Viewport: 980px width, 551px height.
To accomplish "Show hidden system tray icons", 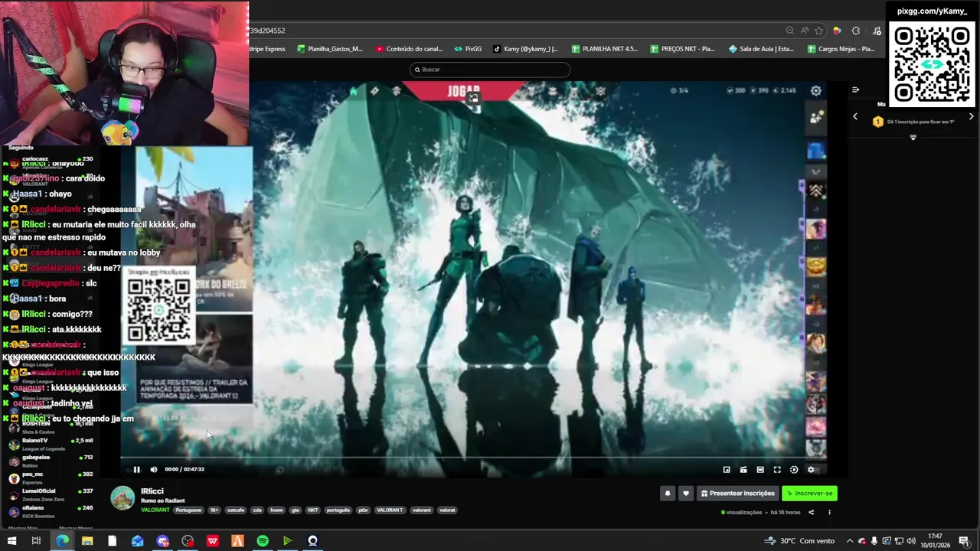I will click(x=849, y=541).
